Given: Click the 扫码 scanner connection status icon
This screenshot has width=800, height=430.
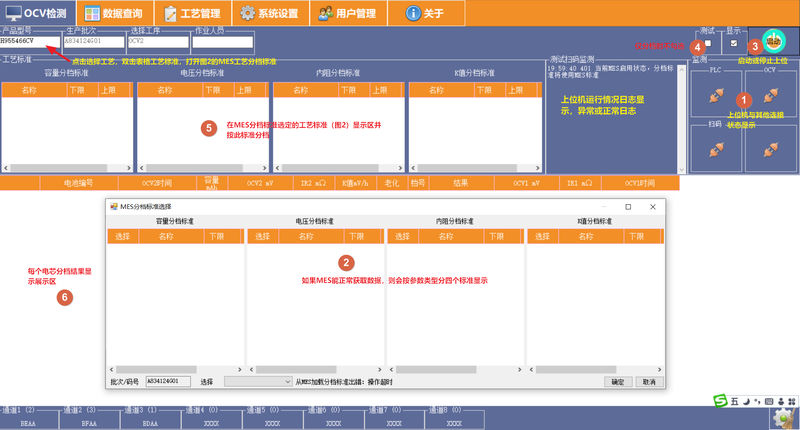Looking at the screenshot, I should [x=716, y=149].
